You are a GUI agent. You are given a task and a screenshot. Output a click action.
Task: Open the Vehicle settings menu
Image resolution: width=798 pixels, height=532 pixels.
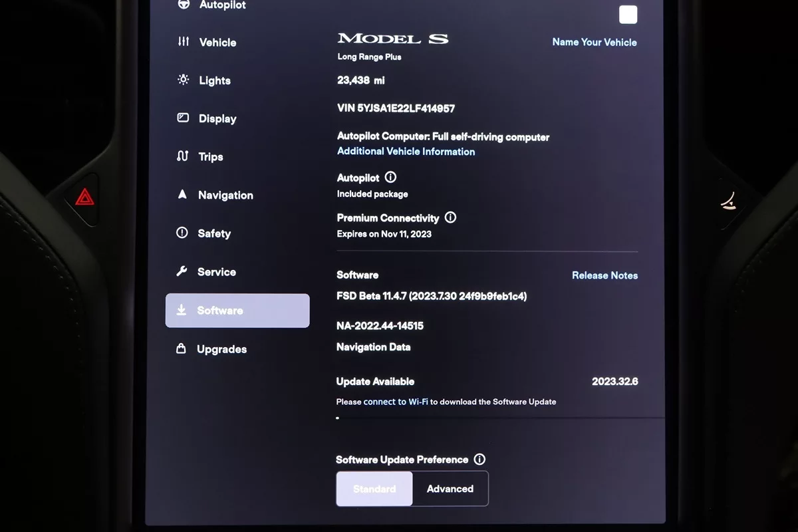click(x=217, y=43)
